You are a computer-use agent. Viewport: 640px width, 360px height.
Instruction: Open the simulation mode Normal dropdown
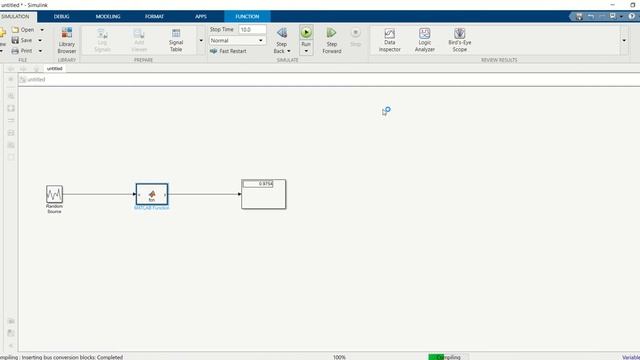[238, 40]
